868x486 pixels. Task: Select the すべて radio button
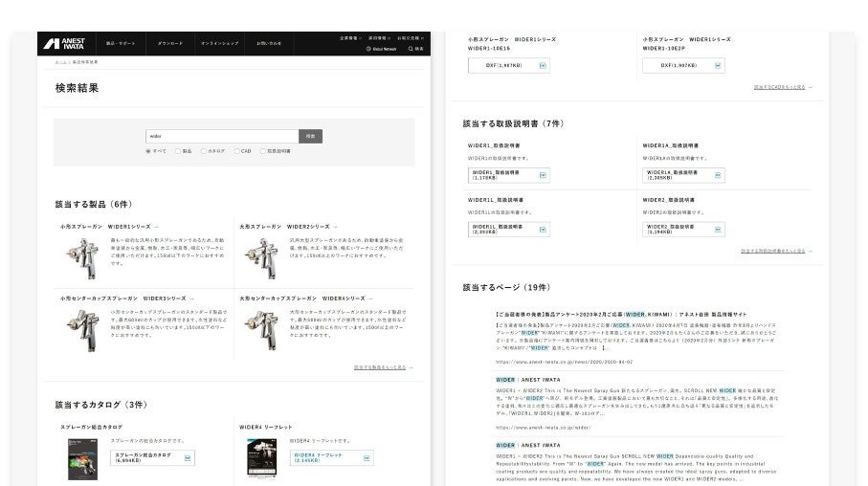click(x=147, y=151)
